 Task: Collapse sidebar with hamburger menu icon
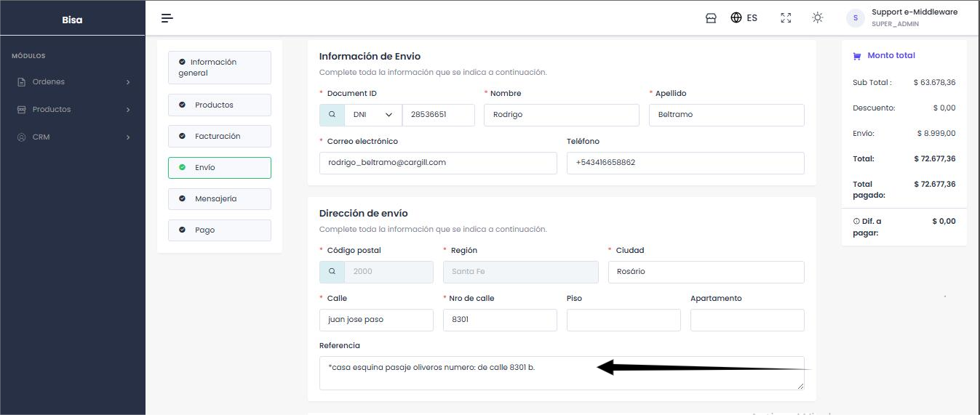[167, 18]
